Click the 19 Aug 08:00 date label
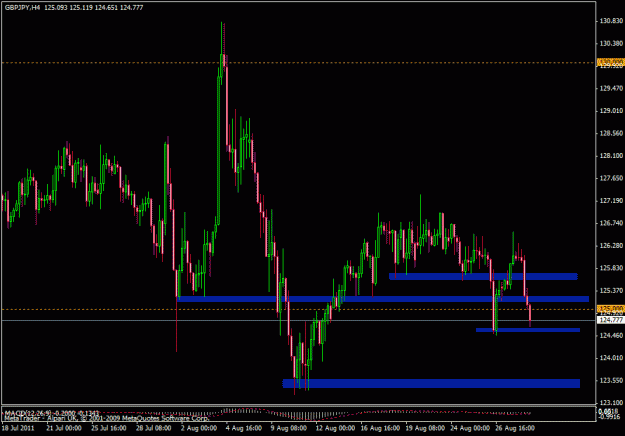The width and height of the screenshot is (625, 436). coord(425,428)
